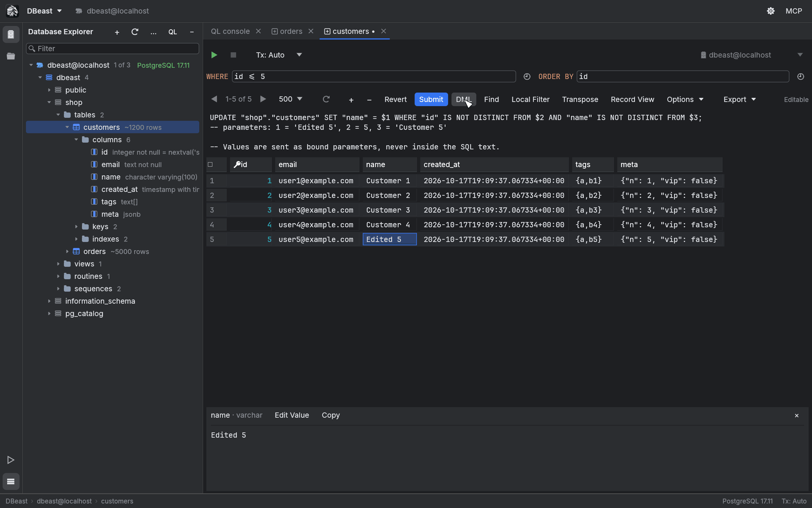Click the Explorer Filter input field

point(112,49)
